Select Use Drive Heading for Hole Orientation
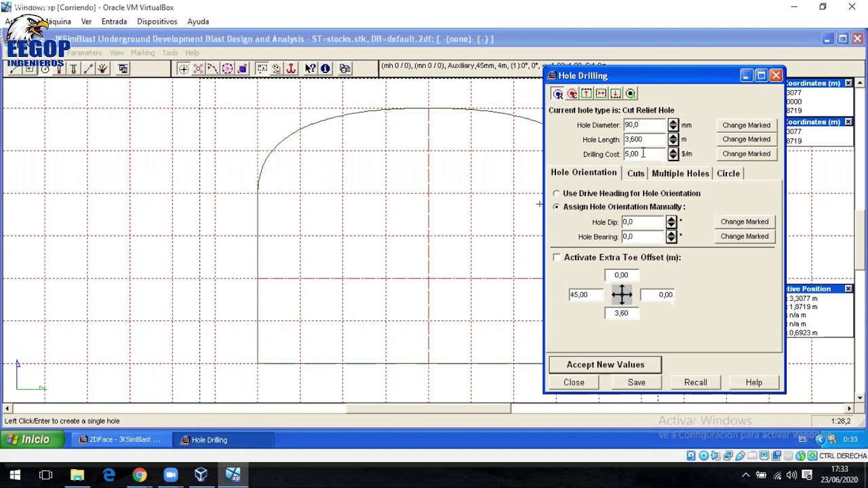 [x=557, y=193]
